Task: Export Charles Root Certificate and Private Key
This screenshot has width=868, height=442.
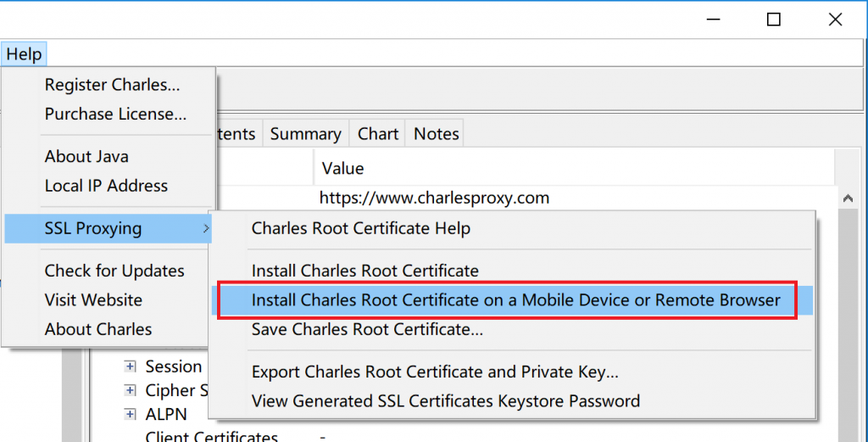Action: pos(511,372)
